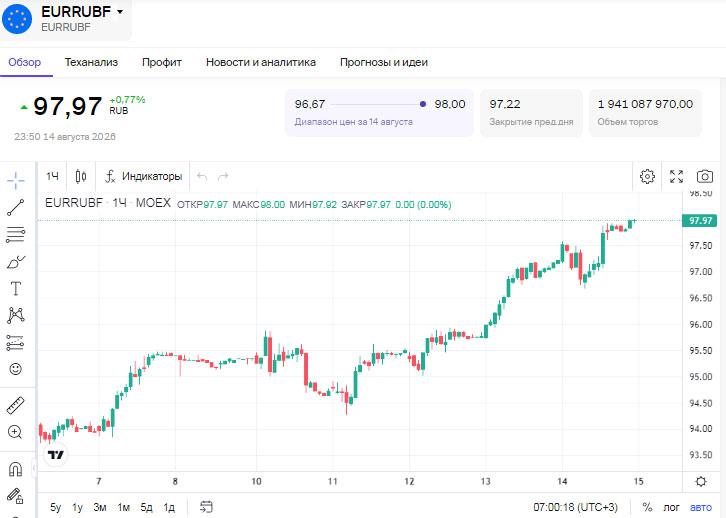Click the 98.00 daily high value
726x518 pixels.
450,104
